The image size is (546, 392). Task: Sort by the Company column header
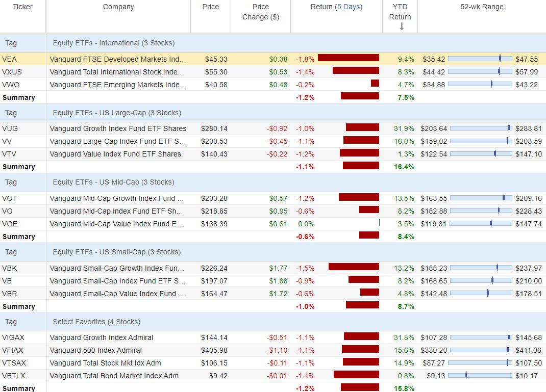118,7
